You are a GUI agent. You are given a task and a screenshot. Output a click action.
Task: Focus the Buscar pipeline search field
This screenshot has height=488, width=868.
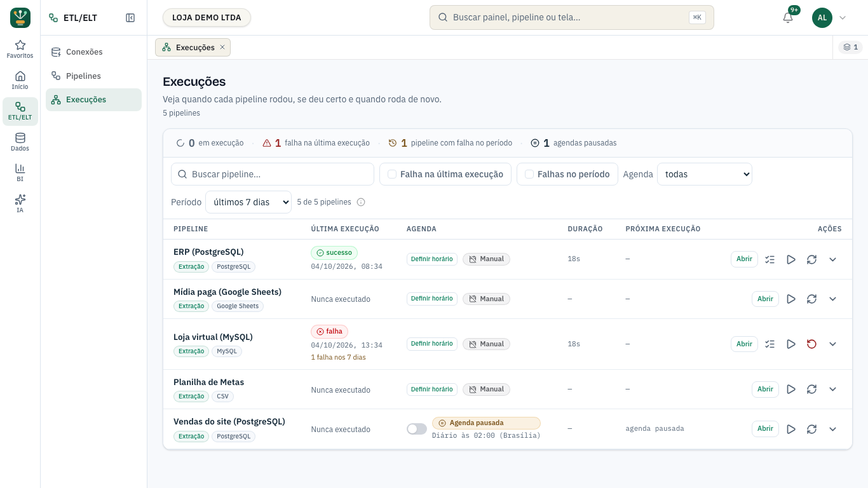coord(273,174)
